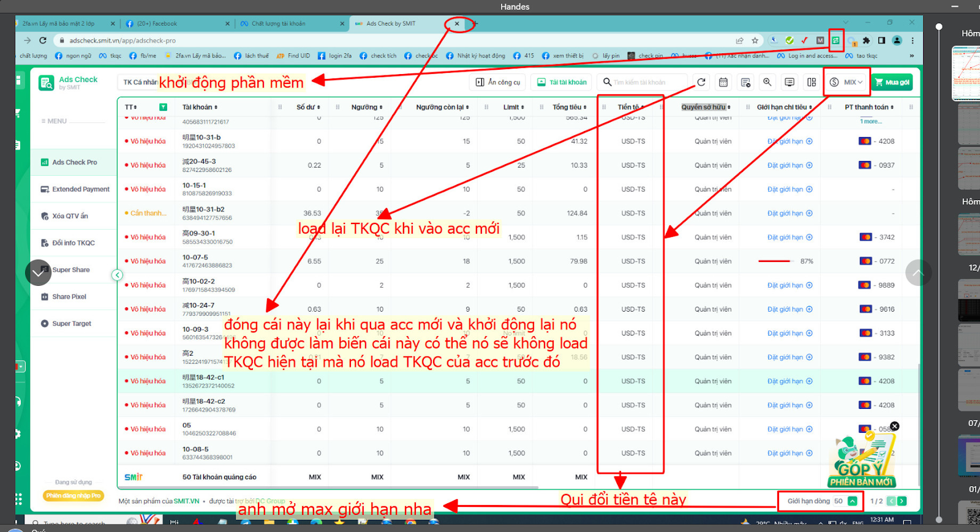Image resolution: width=980 pixels, height=532 pixels.
Task: Click the Ẩn công cụ button
Action: point(498,82)
